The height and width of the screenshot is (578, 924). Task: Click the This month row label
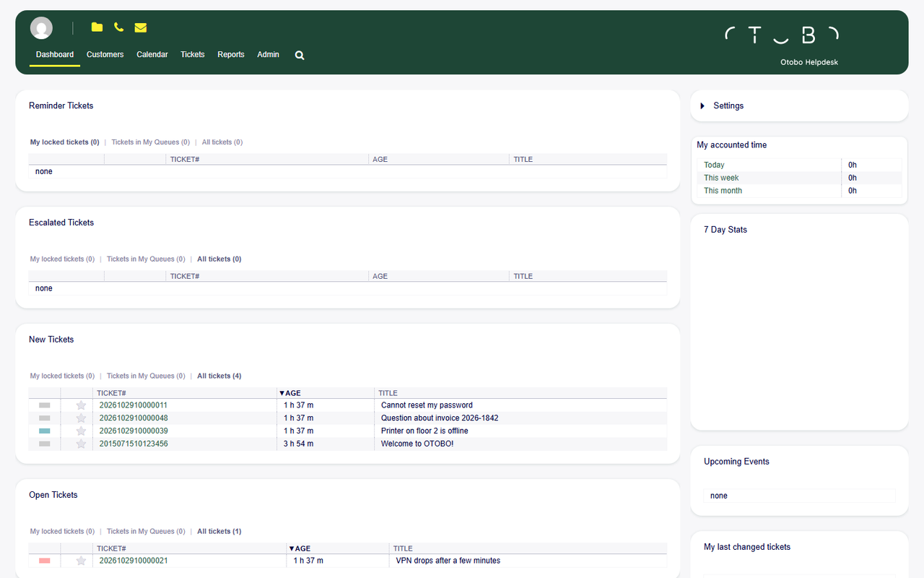click(723, 191)
